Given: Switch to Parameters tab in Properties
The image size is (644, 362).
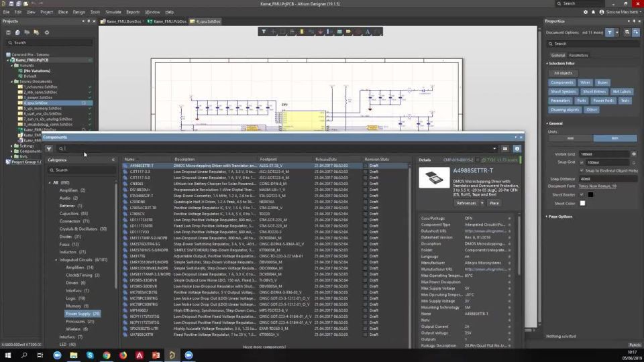Looking at the screenshot, I should click(578, 56).
